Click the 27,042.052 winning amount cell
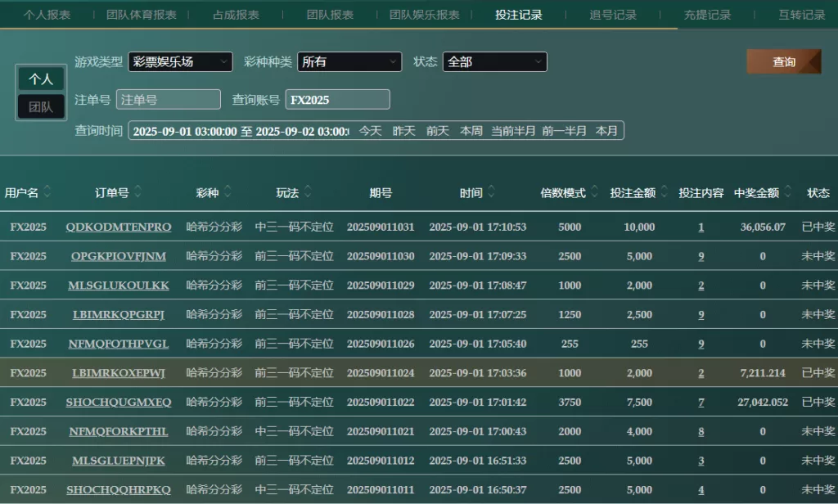The height and width of the screenshot is (504, 838). (x=763, y=402)
